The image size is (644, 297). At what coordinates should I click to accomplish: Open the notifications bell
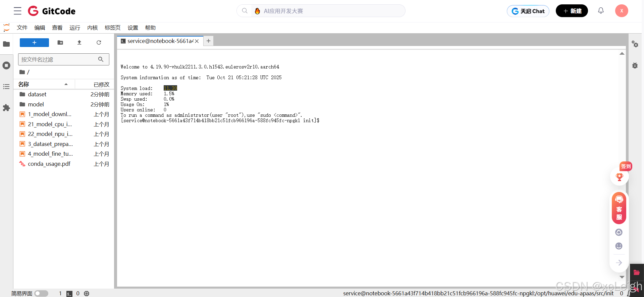(x=601, y=11)
